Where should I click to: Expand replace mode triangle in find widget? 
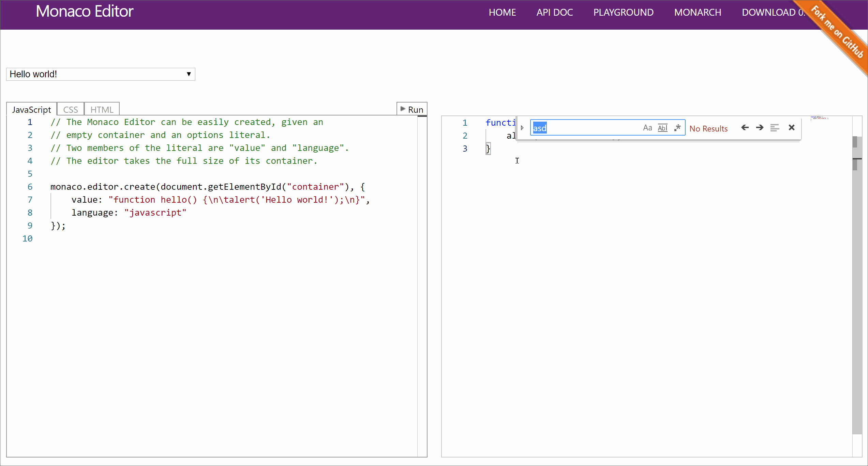coord(522,128)
